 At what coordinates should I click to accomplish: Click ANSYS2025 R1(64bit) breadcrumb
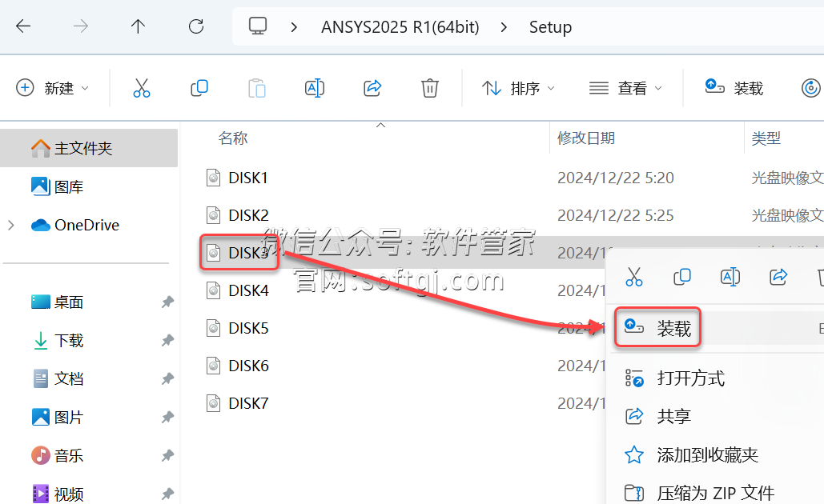click(x=400, y=26)
